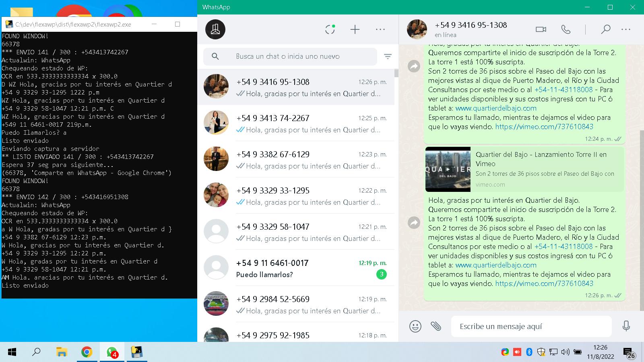Open chat with +54 9 3413 74-2267
The image size is (644, 362).
(296, 123)
